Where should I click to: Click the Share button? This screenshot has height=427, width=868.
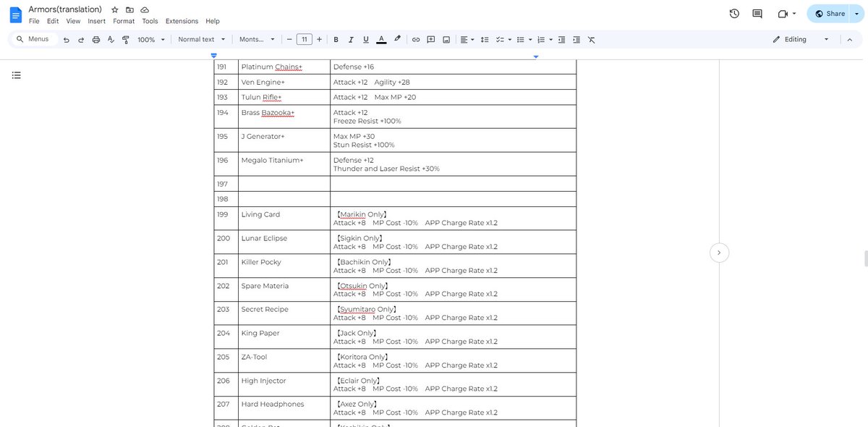[x=830, y=14]
